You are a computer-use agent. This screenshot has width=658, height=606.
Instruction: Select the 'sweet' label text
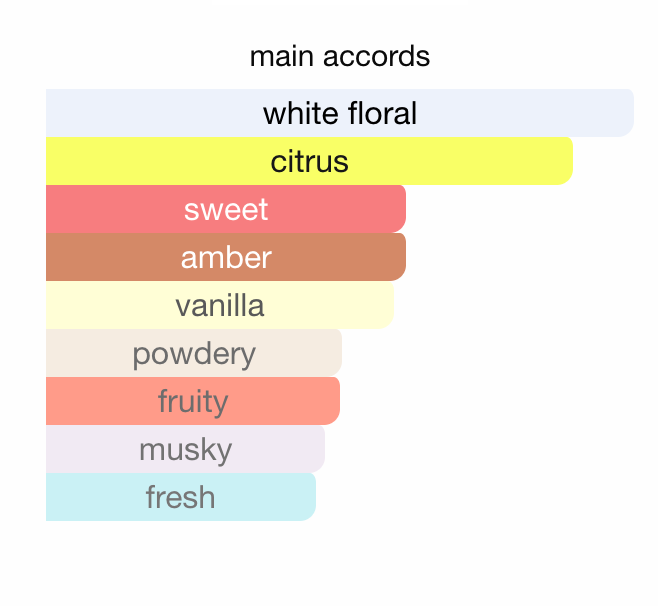point(226,209)
